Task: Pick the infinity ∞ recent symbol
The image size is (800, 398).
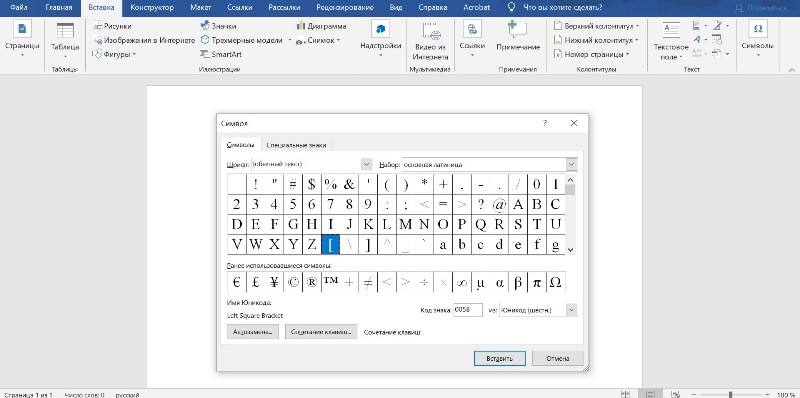Action: click(462, 282)
